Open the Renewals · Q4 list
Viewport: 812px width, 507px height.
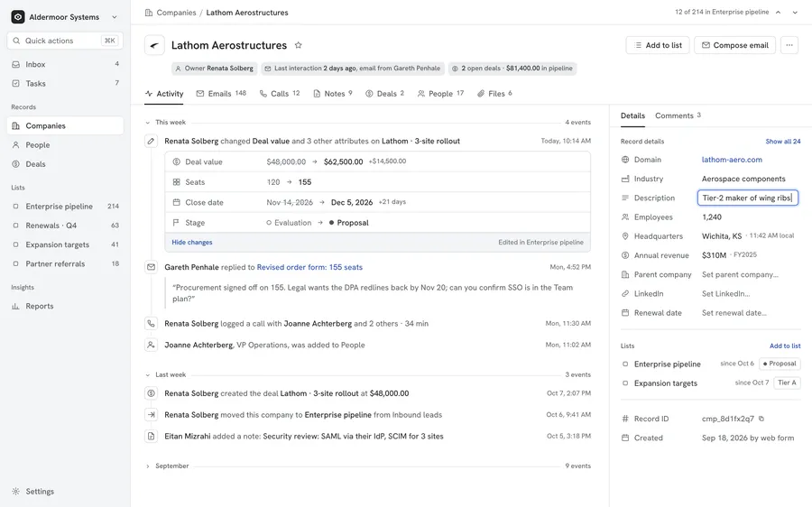[65, 226]
